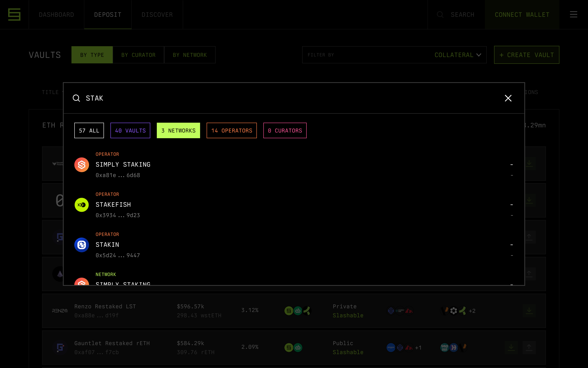Click address 0x3934...9d23
The height and width of the screenshot is (368, 588).
point(118,215)
